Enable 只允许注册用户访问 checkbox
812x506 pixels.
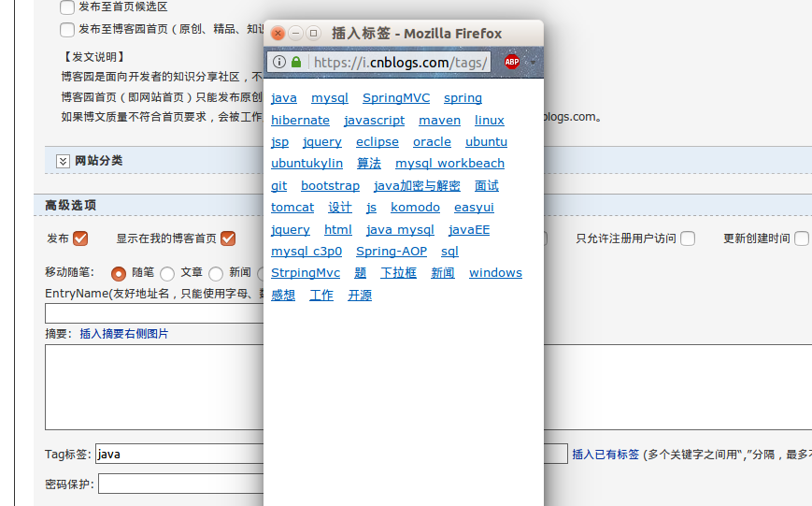[688, 239]
